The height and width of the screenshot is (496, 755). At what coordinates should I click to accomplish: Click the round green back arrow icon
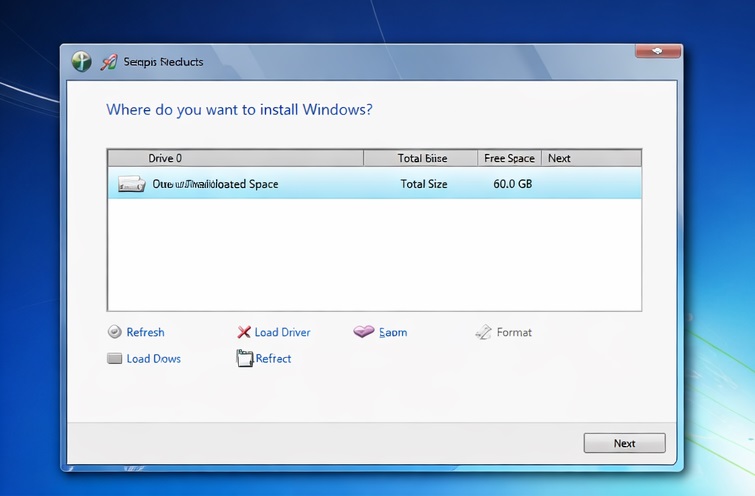pos(82,62)
